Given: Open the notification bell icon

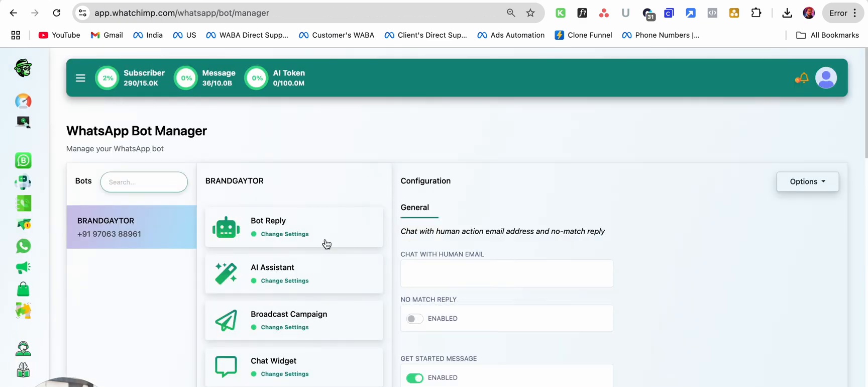Looking at the screenshot, I should click(x=802, y=78).
